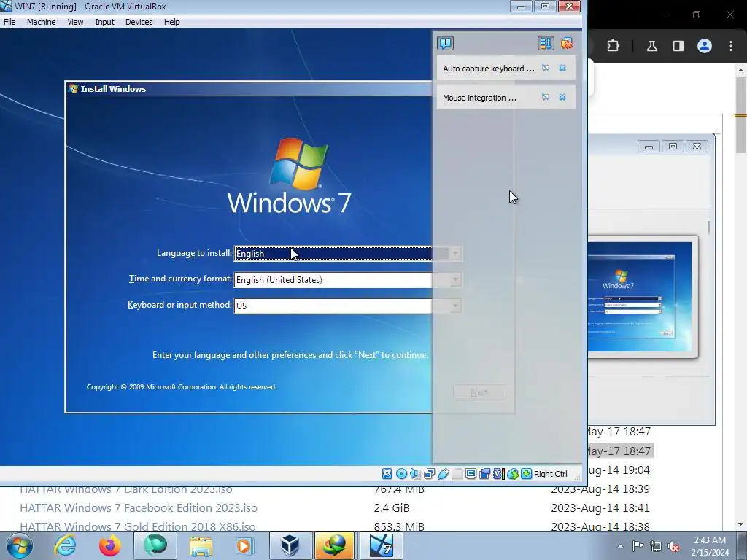Open the media player taskbar icon

pos(245,545)
